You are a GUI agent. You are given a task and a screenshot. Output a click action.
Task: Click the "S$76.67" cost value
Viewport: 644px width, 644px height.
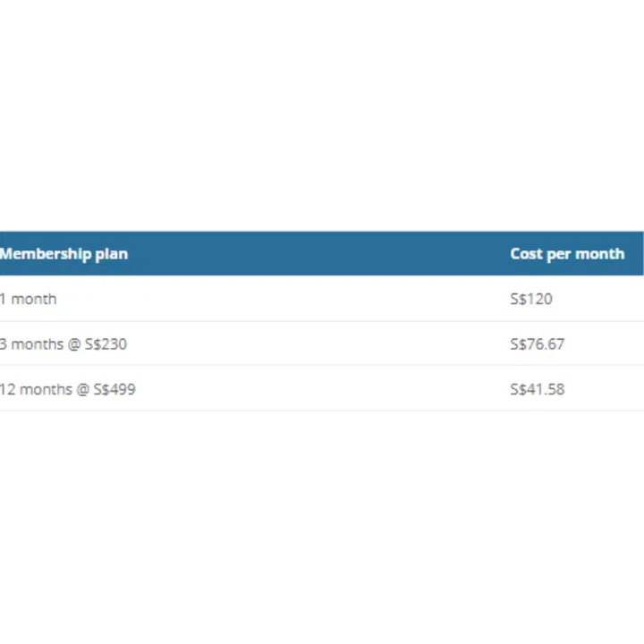pyautogui.click(x=537, y=344)
